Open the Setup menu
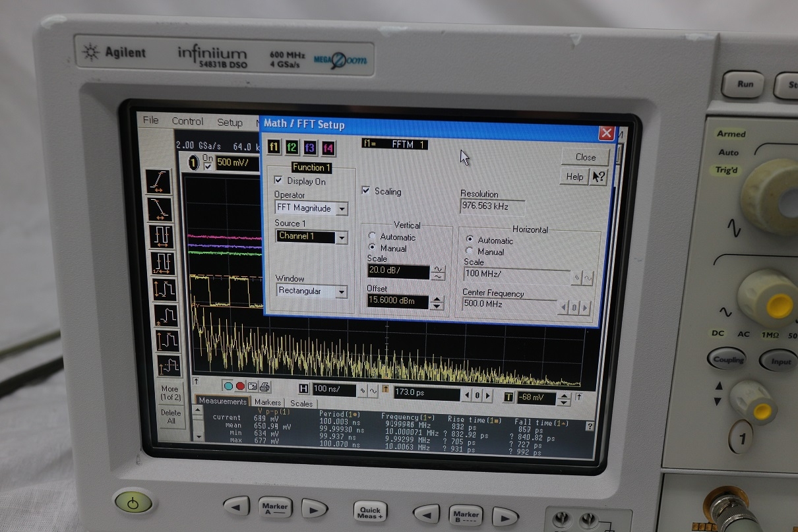Viewport: 798px width, 532px height. (230, 122)
